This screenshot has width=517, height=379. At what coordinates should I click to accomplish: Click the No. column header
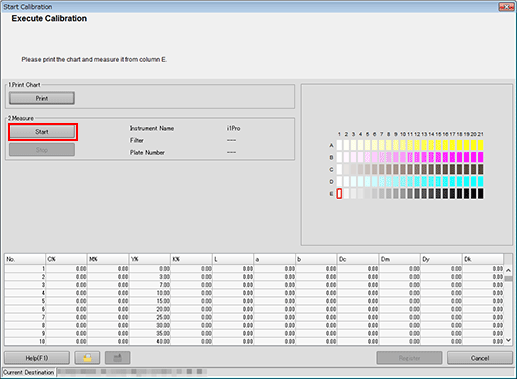tap(25, 259)
